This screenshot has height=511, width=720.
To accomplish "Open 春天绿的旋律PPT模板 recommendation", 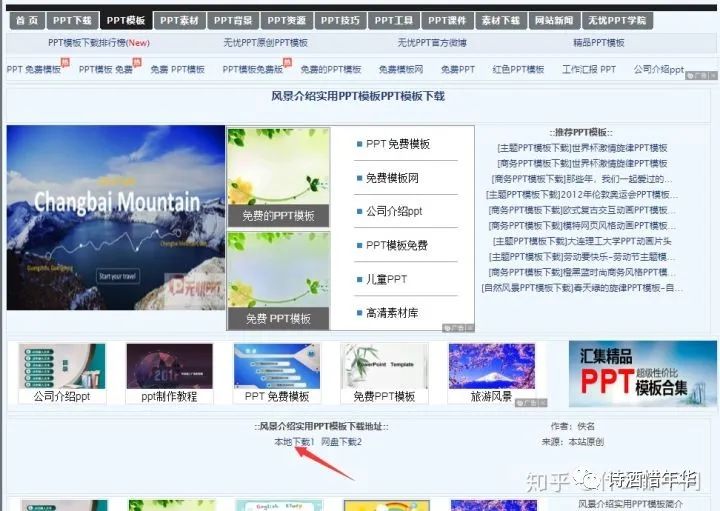I will click(x=582, y=288).
